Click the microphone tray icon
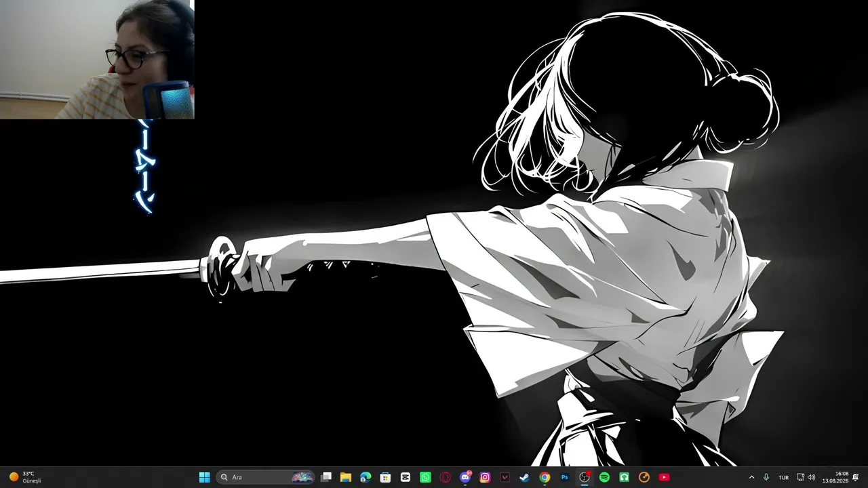This screenshot has height=488, width=868. click(766, 477)
